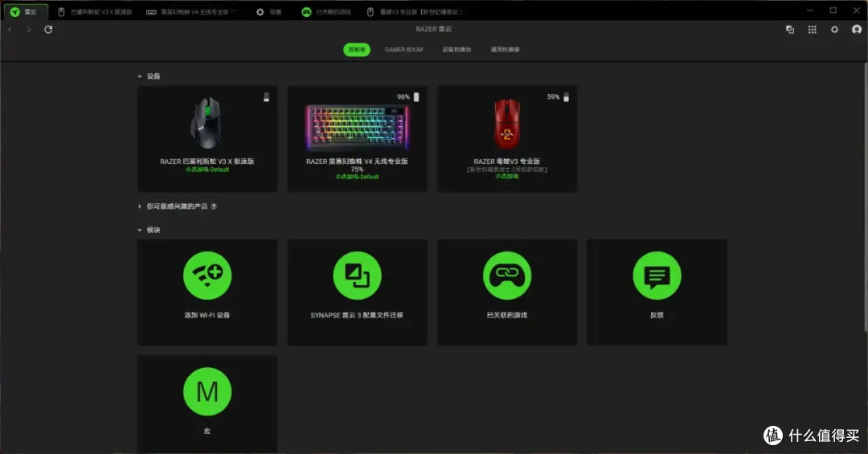Open the app grid launcher icon
This screenshot has width=868, height=454.
pos(812,30)
